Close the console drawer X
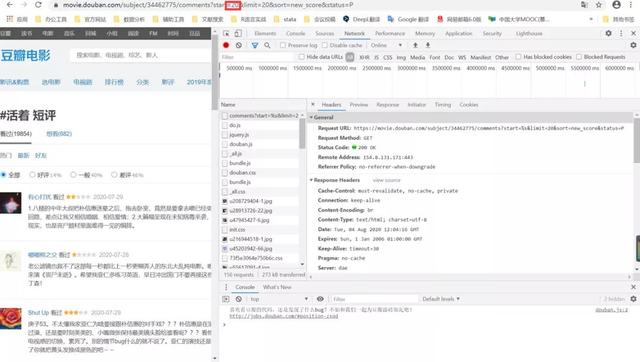Viewport: 640px width, 362px height. (633, 287)
